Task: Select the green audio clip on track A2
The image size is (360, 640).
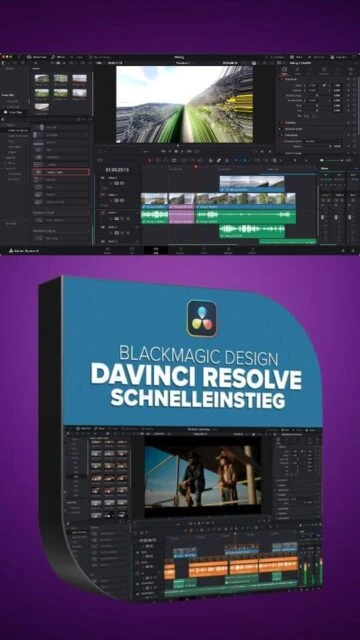Action: point(252,231)
